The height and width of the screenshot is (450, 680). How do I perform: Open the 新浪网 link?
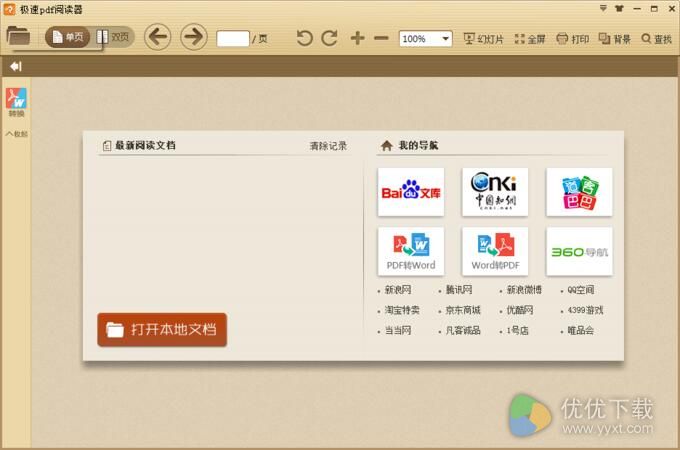coord(398,290)
